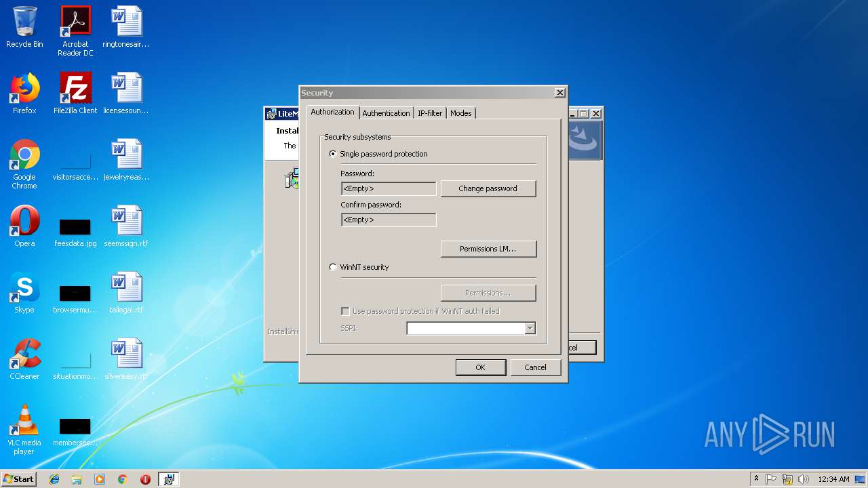Image resolution: width=868 pixels, height=488 pixels.
Task: Confirm Security dialog with OK
Action: click(x=480, y=367)
